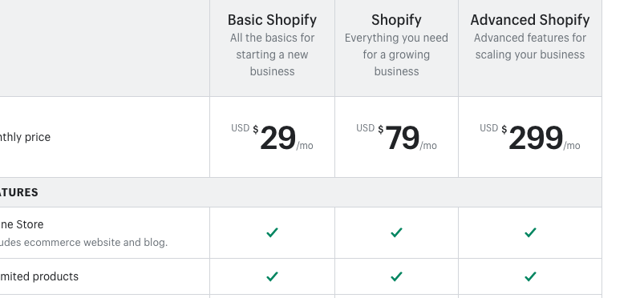Click the Online Store checkmark under Shopify plan

396,233
